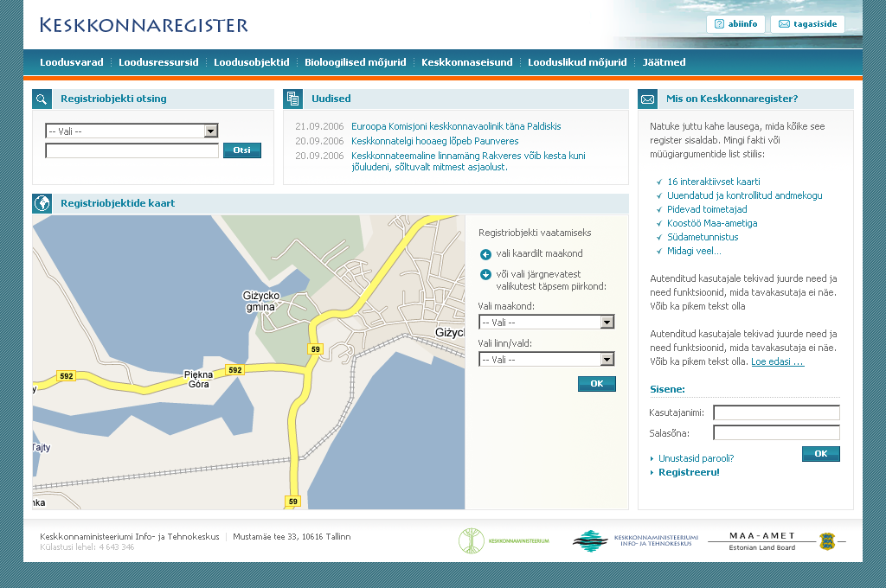Click the tagasiside feedback button

807,23
